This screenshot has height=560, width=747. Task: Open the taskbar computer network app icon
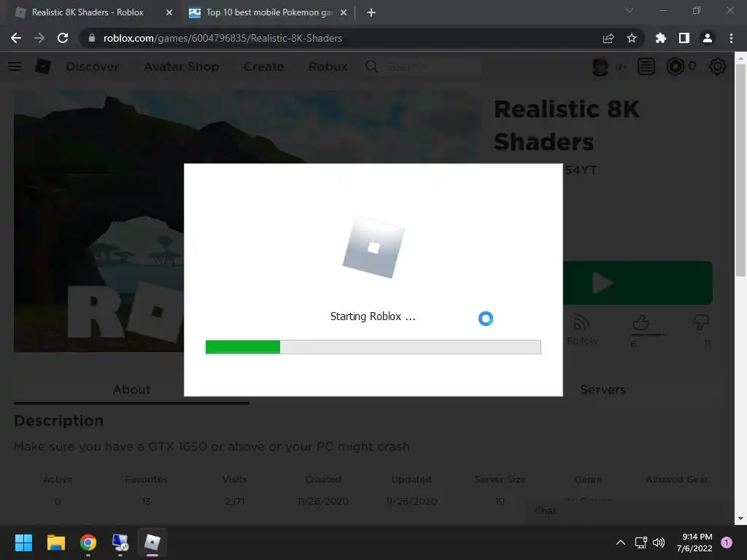coord(120,542)
